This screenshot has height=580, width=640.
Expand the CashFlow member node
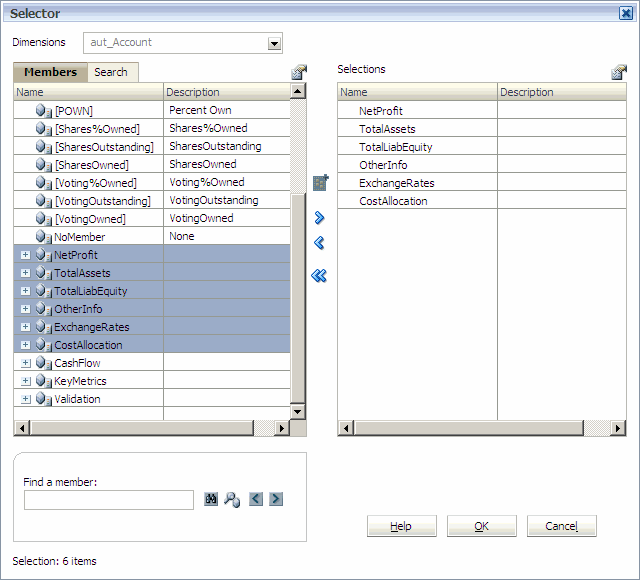[x=25, y=362]
